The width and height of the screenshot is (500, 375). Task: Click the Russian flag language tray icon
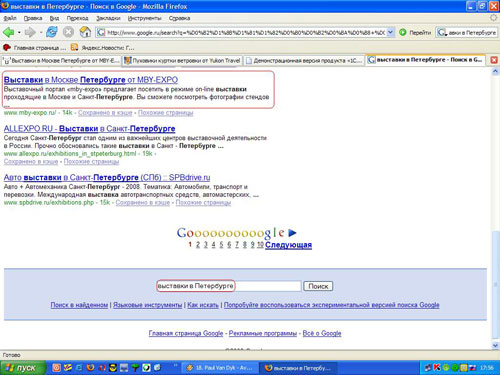click(472, 368)
